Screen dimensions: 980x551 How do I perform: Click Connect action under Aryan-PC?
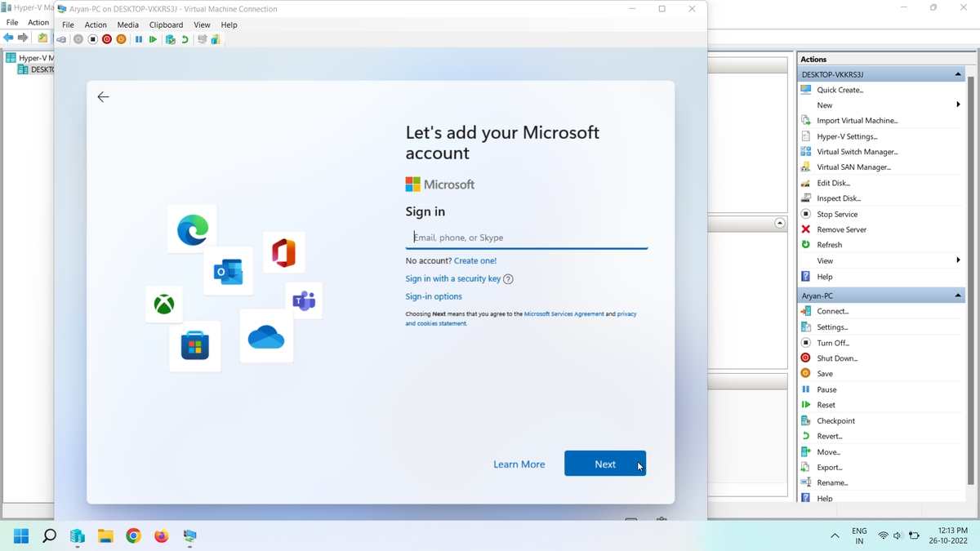tap(833, 311)
